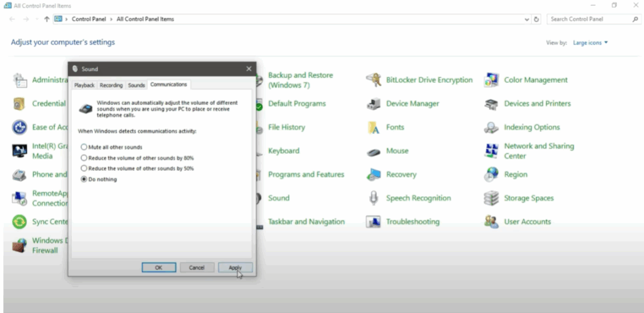The height and width of the screenshot is (313, 644).
Task: Click the Apply button
Action: point(235,267)
